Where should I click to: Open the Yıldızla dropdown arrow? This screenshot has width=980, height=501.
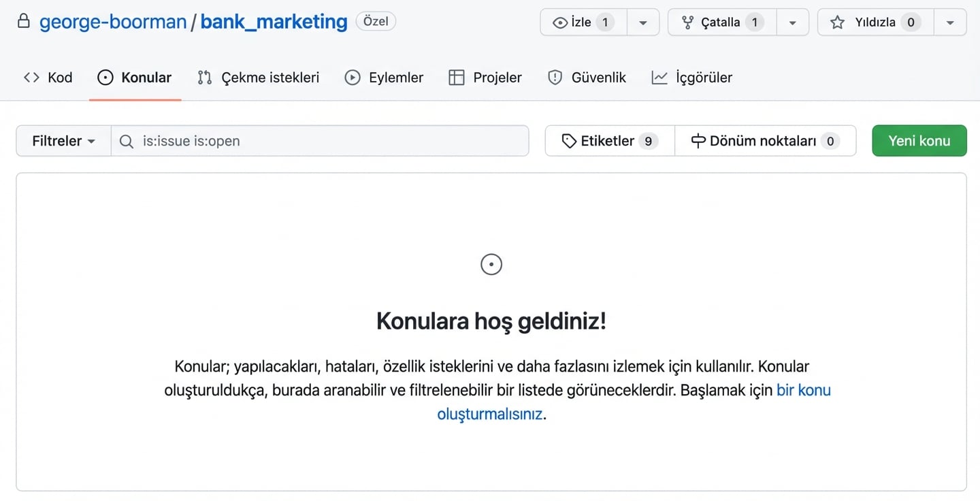point(950,22)
